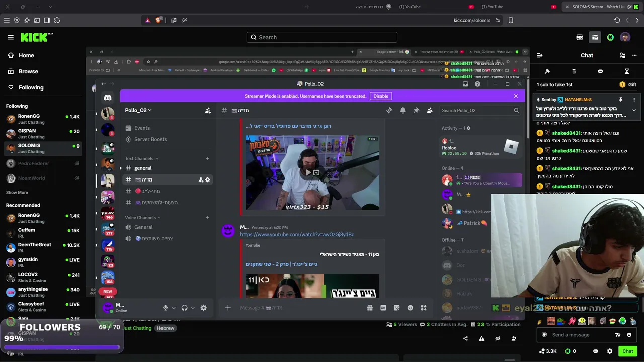644x362 pixels.
Task: Expand the pinned chat message chevron
Action: [x=634, y=110]
